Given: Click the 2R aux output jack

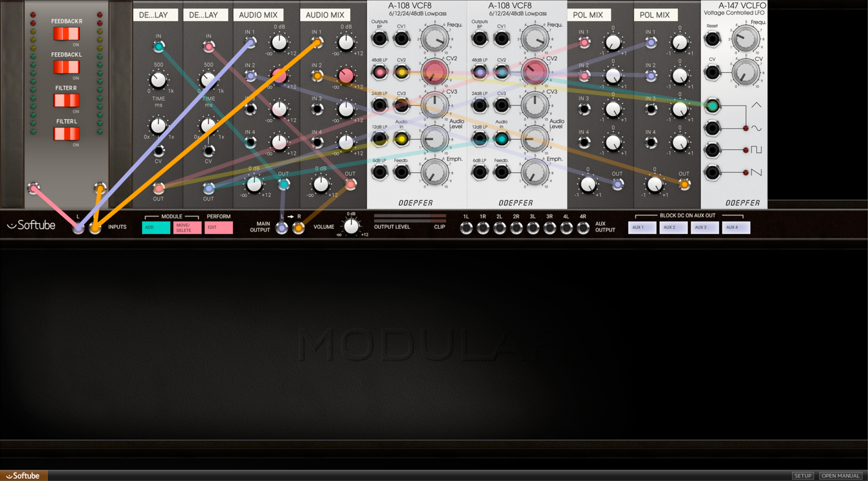Looking at the screenshot, I should (516, 227).
